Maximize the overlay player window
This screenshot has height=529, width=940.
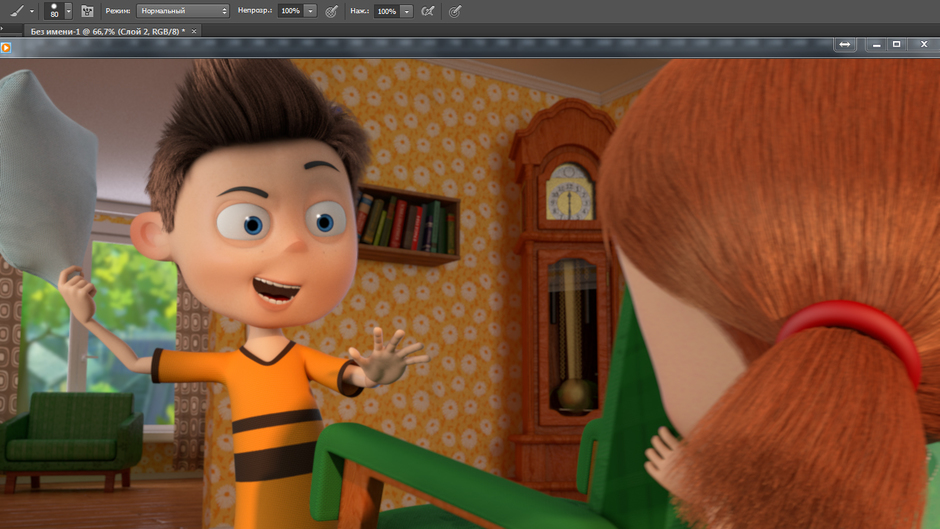click(897, 44)
